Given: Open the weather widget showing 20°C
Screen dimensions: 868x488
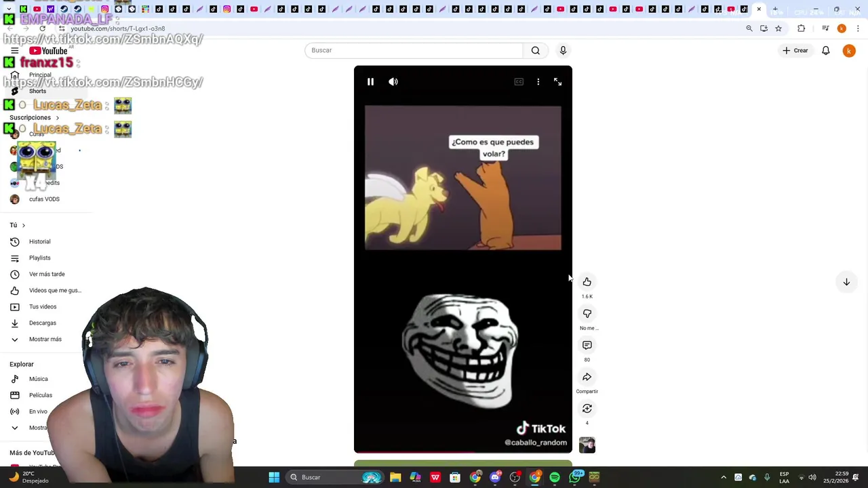Looking at the screenshot, I should point(27,477).
